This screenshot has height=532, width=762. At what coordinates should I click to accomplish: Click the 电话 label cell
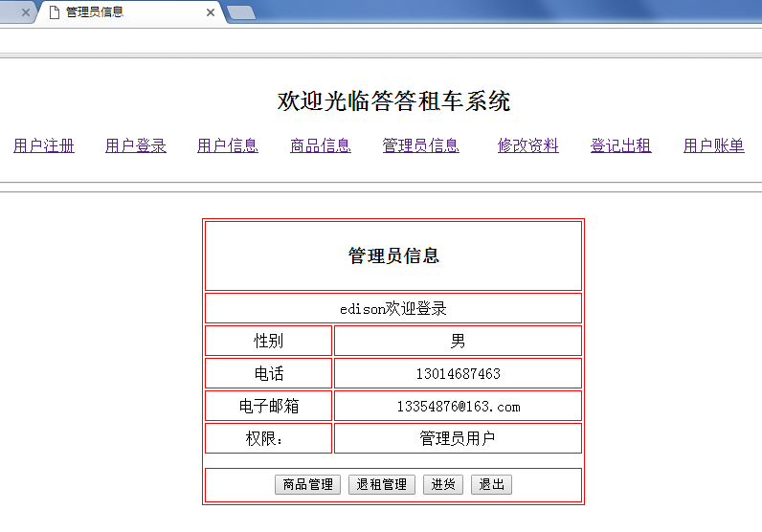click(x=268, y=373)
